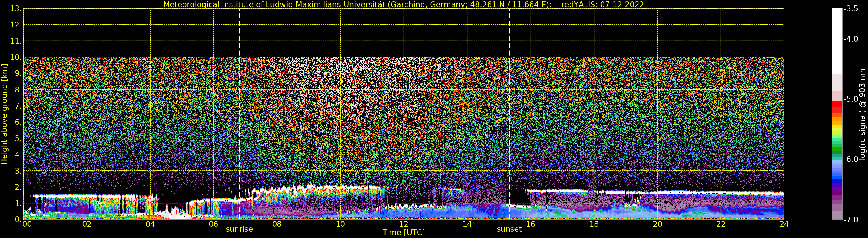Click the '-7.0' colorbar tick label
Image resolution: width=868 pixels, height=238 pixels.
[x=851, y=220]
